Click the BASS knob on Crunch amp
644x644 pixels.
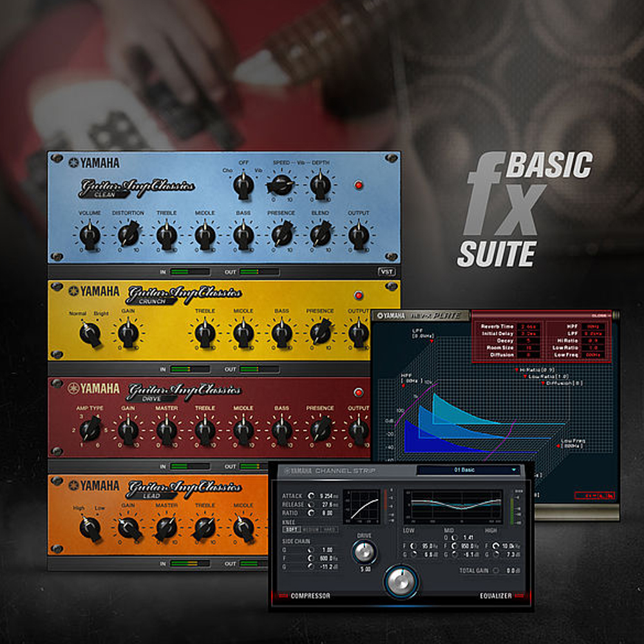(x=282, y=334)
